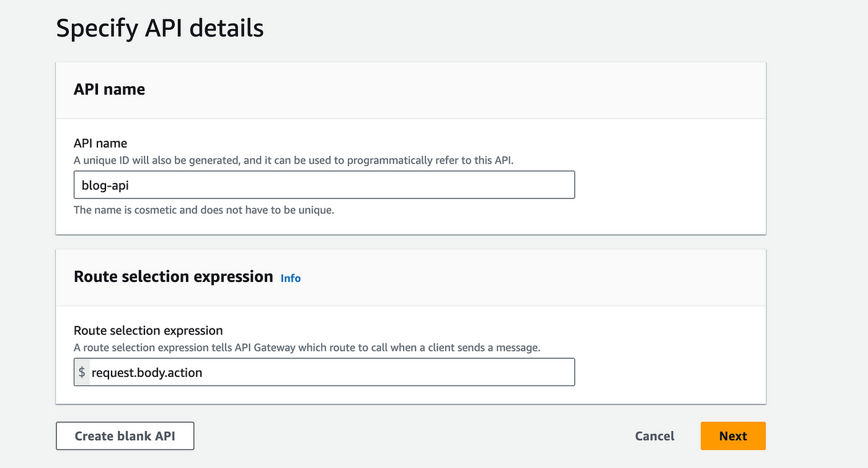Click the API name field label

coord(100,143)
